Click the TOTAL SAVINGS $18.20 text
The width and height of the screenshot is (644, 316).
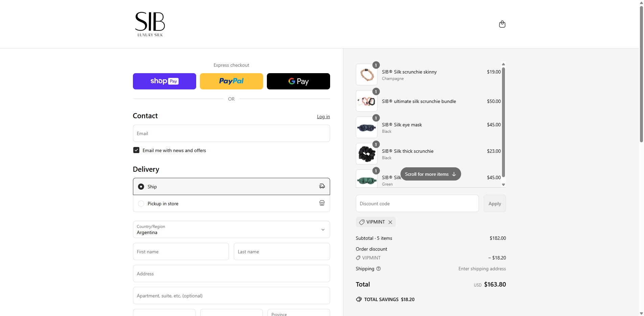coord(389,299)
